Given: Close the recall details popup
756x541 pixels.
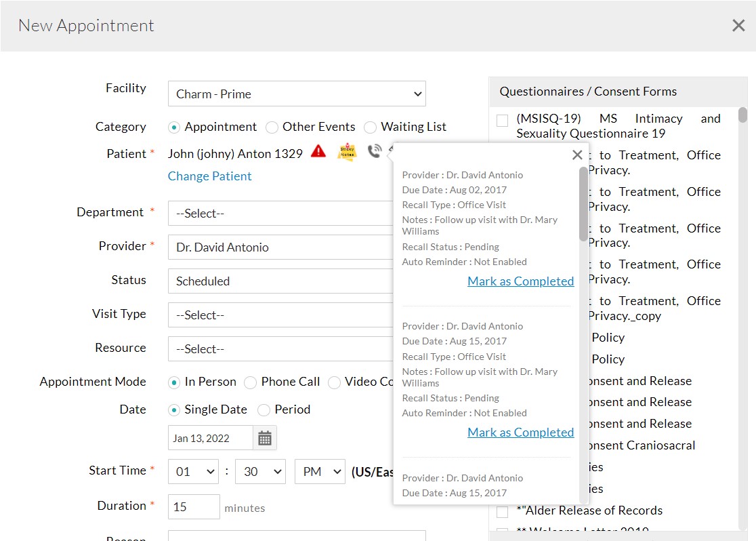Looking at the screenshot, I should tap(577, 155).
